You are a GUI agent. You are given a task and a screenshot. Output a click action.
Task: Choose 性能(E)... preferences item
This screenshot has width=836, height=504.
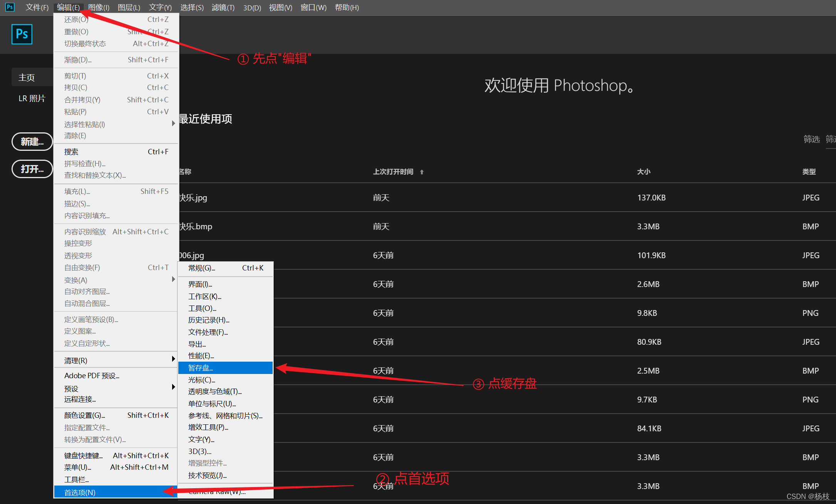tap(225, 356)
